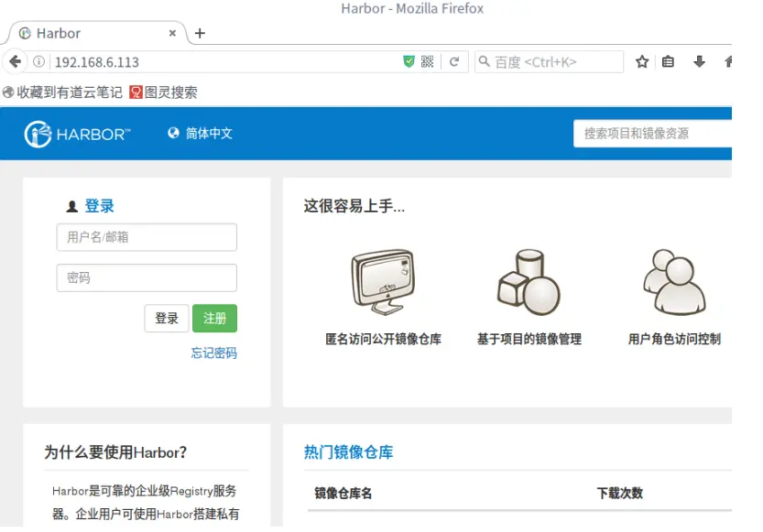
Task: Bookmark this page with the star icon
Action: [x=642, y=61]
